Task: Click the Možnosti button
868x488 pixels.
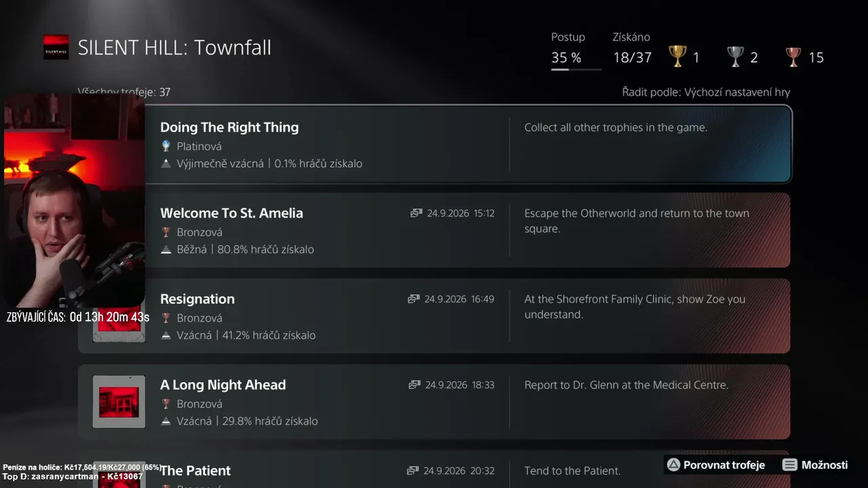Action: [x=815, y=465]
